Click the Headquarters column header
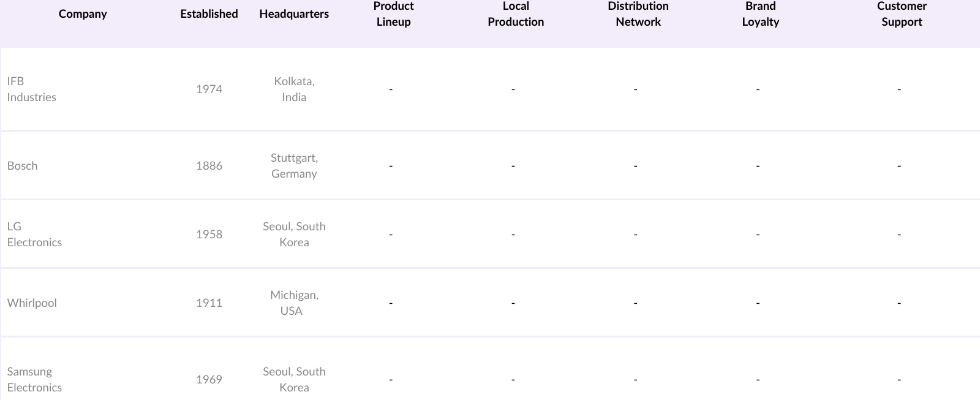This screenshot has height=400, width=980. (294, 13)
